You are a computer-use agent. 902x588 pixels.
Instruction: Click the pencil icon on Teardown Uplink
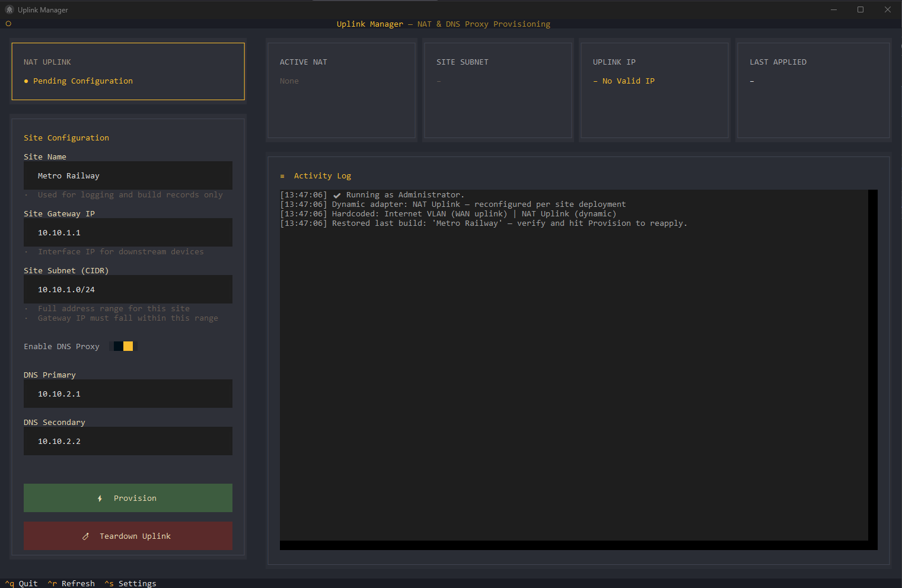85,536
